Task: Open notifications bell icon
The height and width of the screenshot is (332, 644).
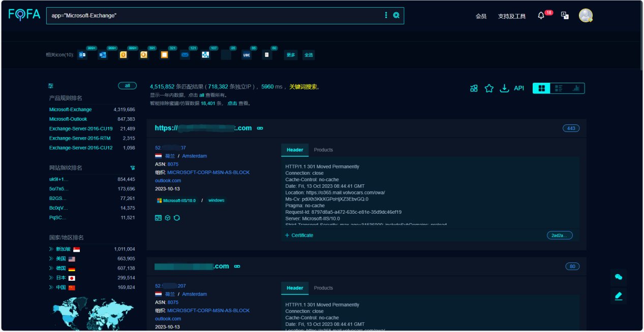Action: pyautogui.click(x=541, y=16)
